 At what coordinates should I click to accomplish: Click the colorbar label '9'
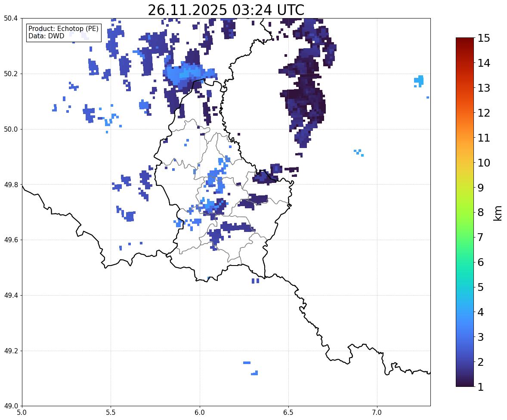(x=481, y=188)
